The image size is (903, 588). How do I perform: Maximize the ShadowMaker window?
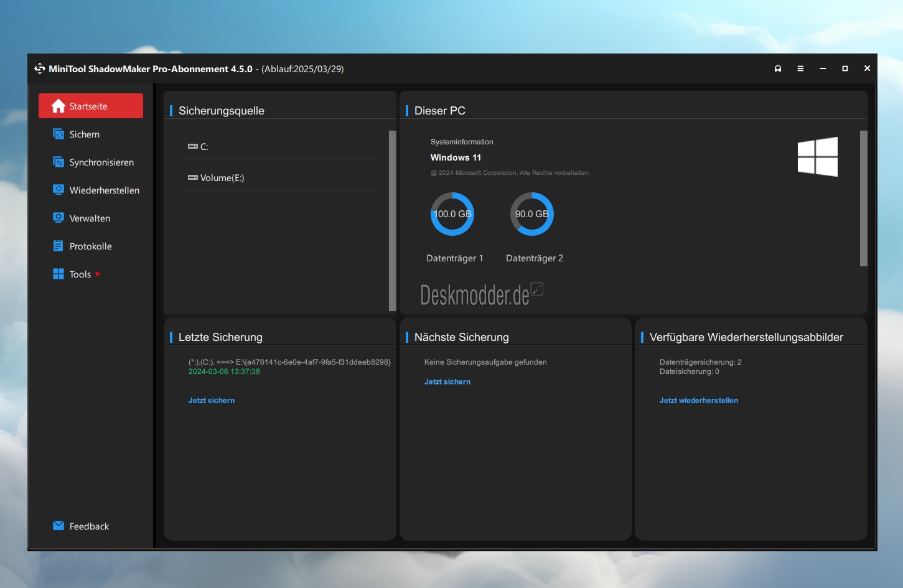[845, 68]
